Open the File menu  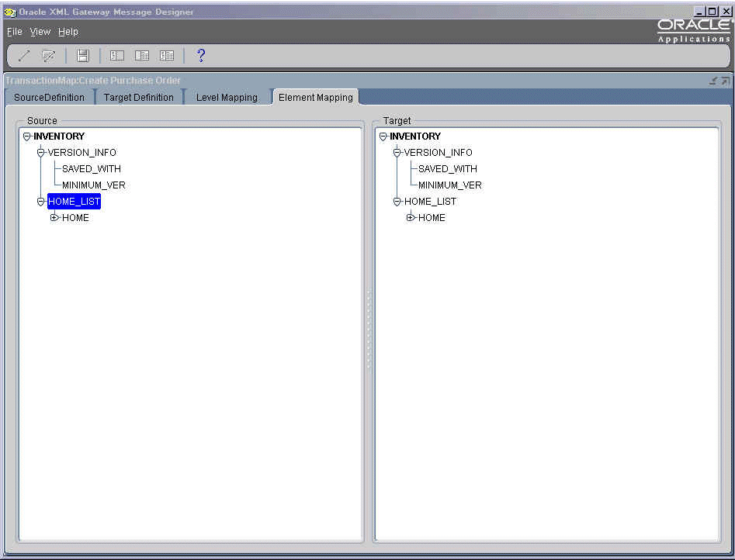click(x=15, y=31)
